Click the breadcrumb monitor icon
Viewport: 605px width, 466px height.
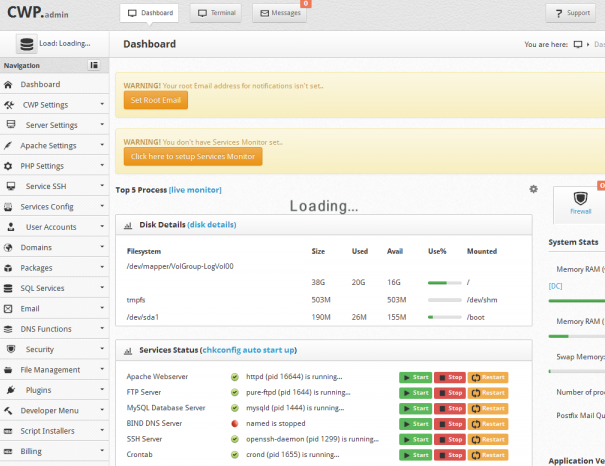pos(578,44)
